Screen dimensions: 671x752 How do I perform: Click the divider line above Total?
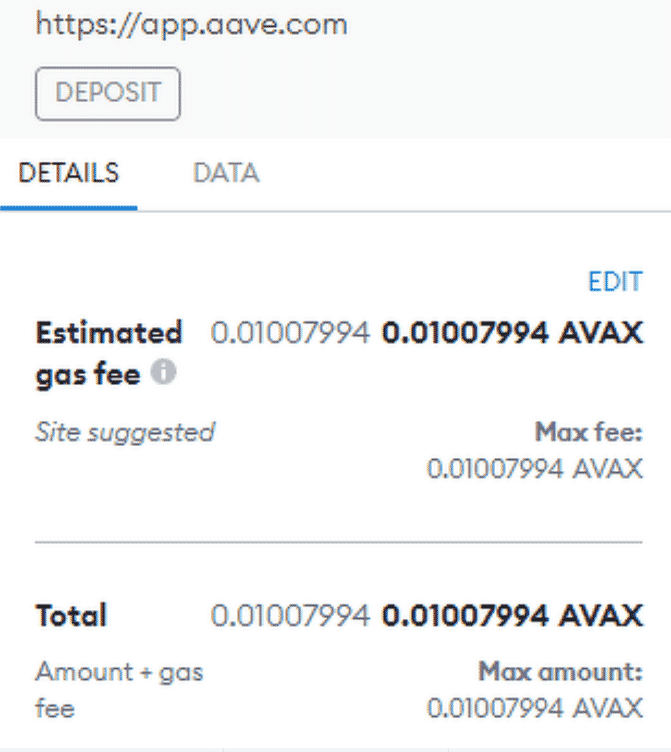pyautogui.click(x=339, y=542)
